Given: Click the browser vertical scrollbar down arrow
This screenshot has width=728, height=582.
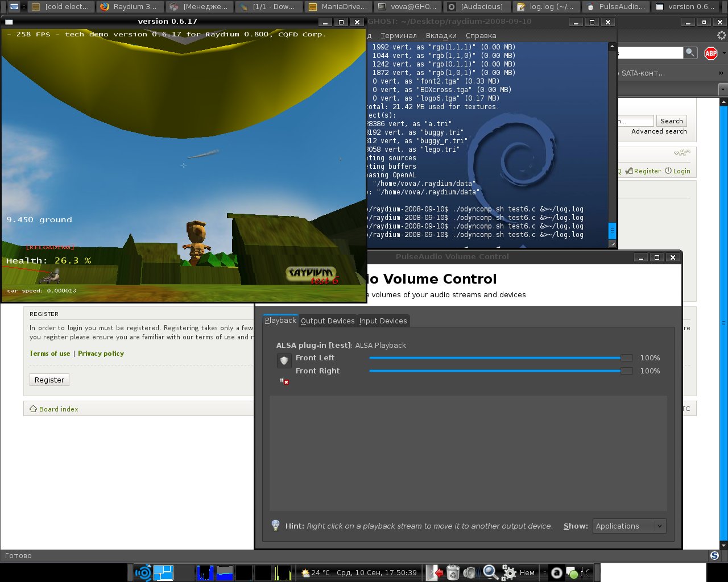Looking at the screenshot, I should click(724, 545).
